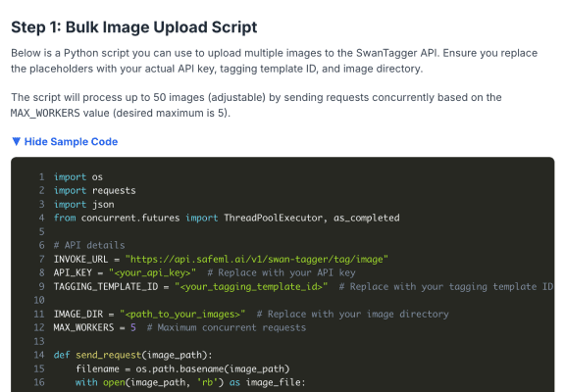Click the '# Maximum concurrent requests' comment
This screenshot has height=392, width=565.
pos(227,327)
